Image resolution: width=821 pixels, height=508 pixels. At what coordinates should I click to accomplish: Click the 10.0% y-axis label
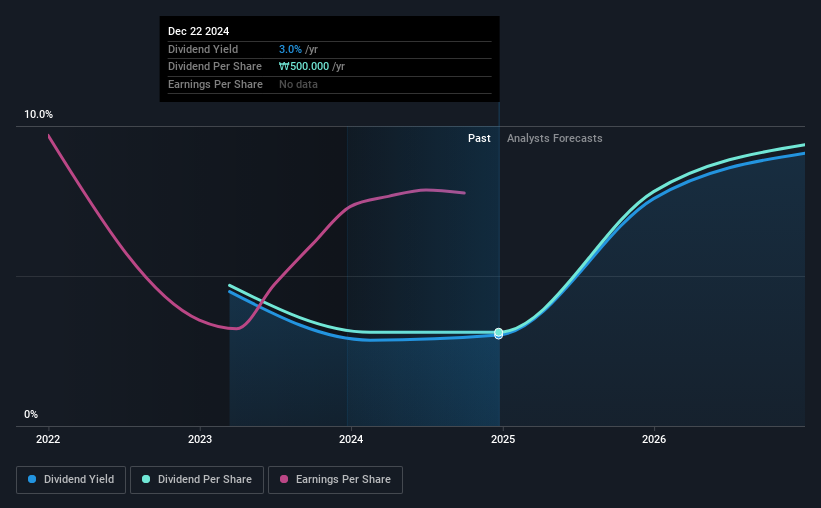pyautogui.click(x=38, y=115)
